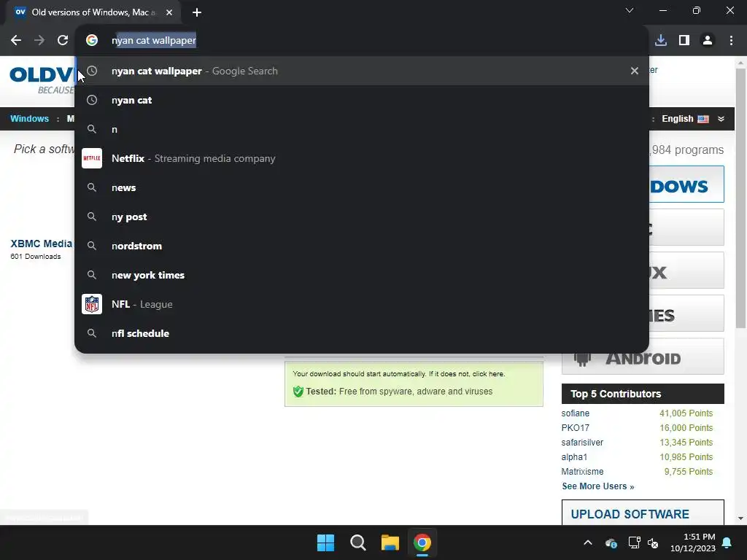Open Windows taskbar search
This screenshot has width=747, height=560.
pyautogui.click(x=357, y=542)
